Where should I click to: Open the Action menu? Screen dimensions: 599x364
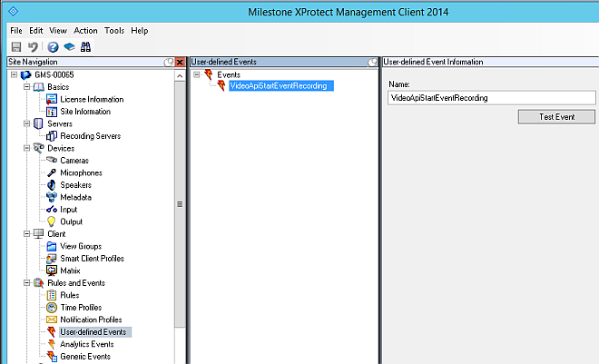(86, 30)
